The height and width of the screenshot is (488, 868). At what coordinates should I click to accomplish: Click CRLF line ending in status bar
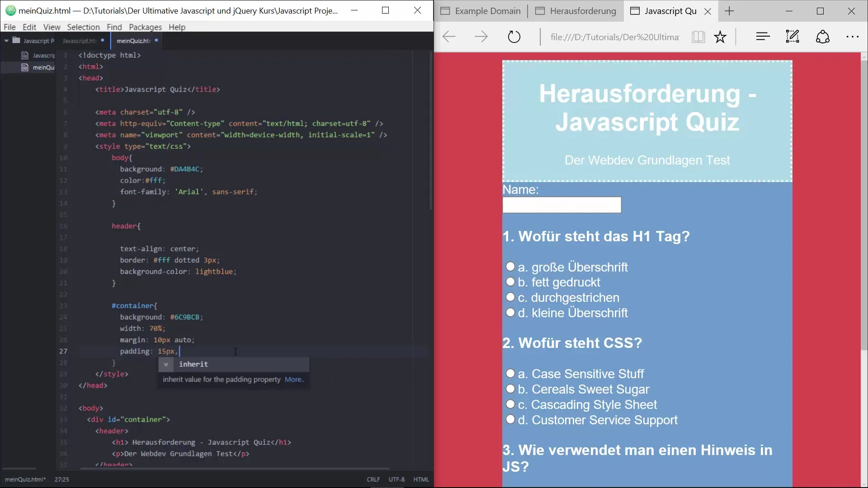tap(373, 479)
